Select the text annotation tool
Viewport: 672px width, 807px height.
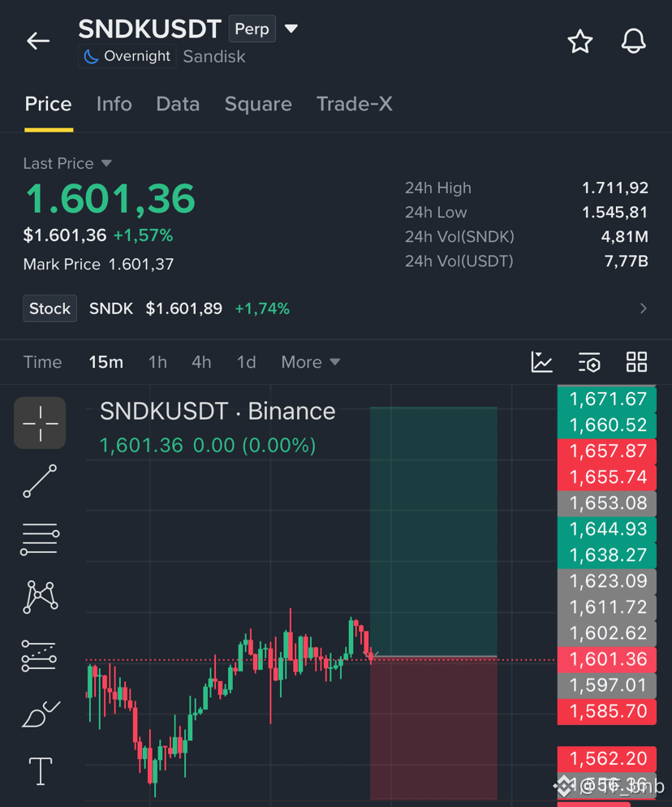click(x=40, y=771)
